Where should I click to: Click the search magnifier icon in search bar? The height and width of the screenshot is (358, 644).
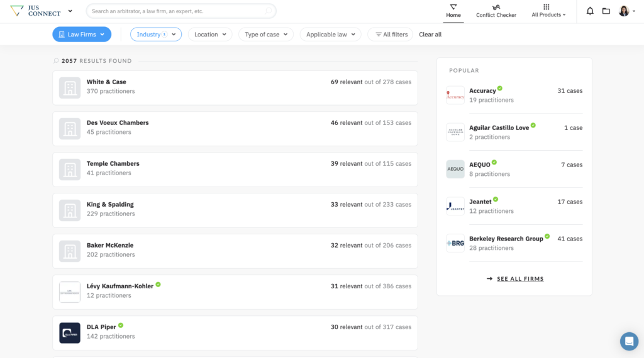pos(268,11)
